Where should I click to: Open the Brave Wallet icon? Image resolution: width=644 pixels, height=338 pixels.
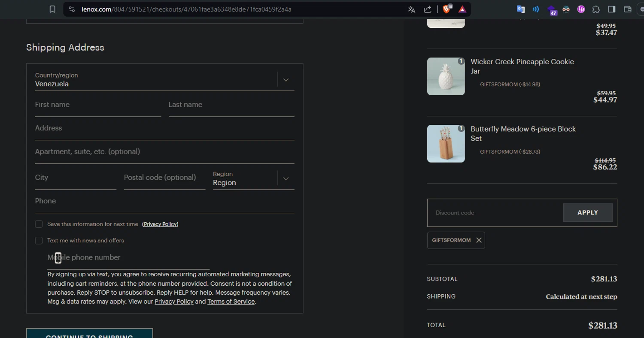pos(628,9)
